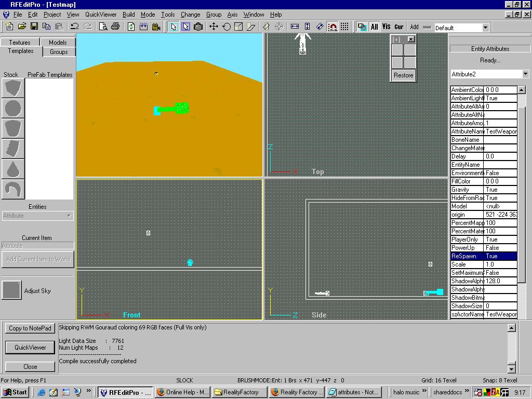Click the Adjust Sky color swatch

pyautogui.click(x=11, y=290)
